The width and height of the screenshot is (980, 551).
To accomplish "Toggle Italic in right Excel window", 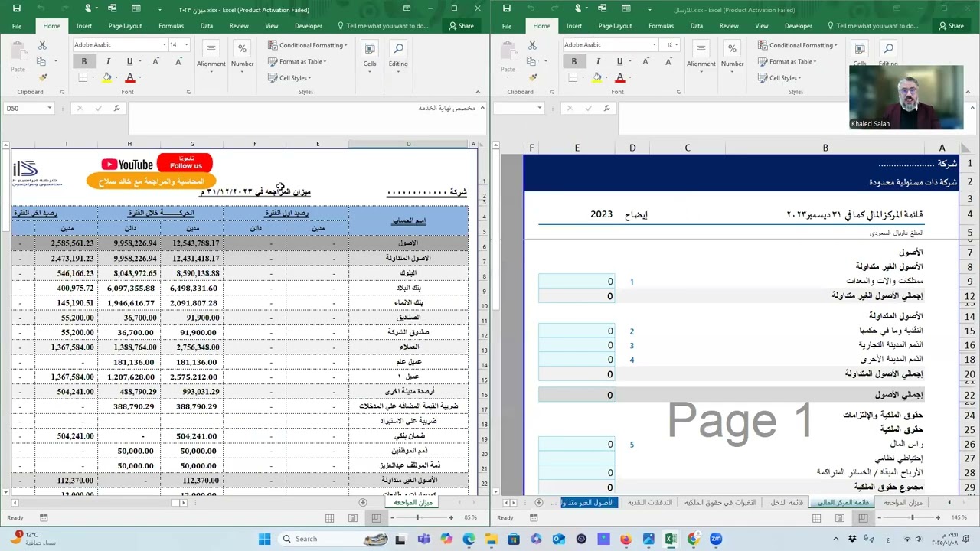I will (598, 61).
